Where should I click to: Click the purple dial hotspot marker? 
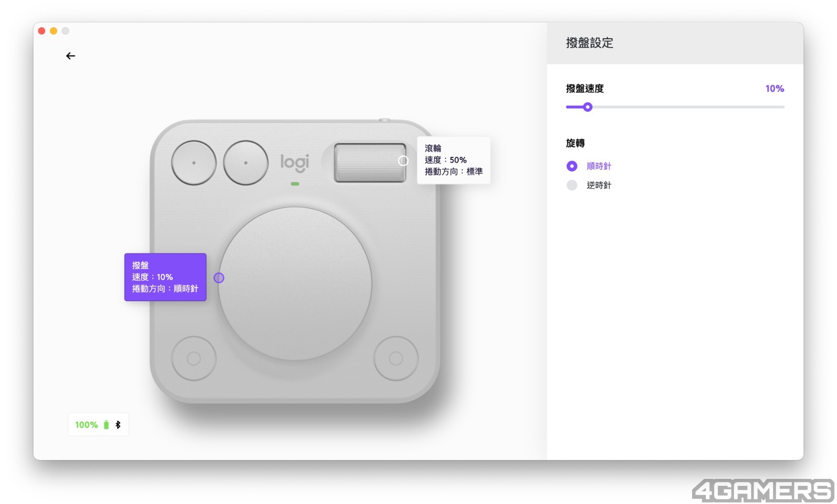coord(219,278)
